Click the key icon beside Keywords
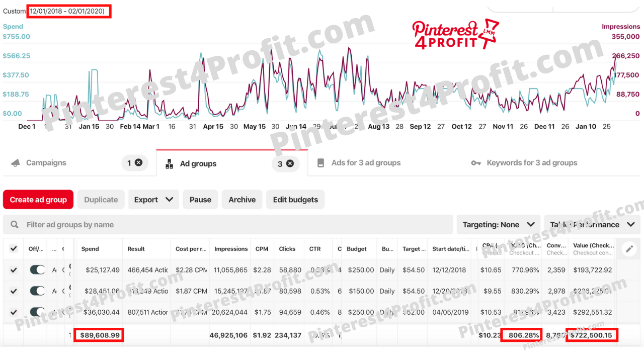644x362 pixels. point(476,163)
